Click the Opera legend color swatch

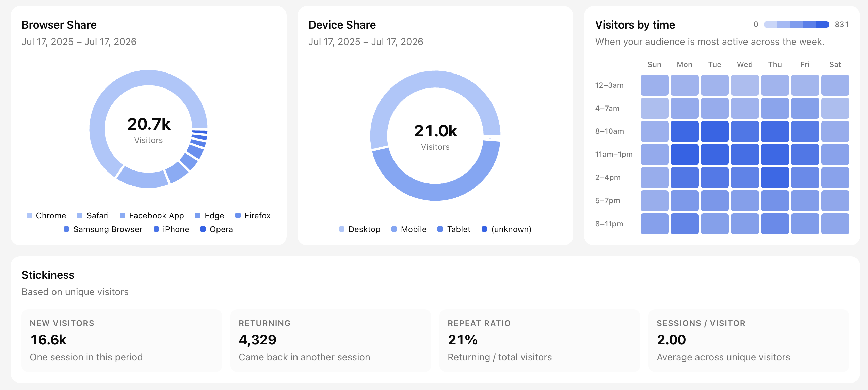pos(203,229)
